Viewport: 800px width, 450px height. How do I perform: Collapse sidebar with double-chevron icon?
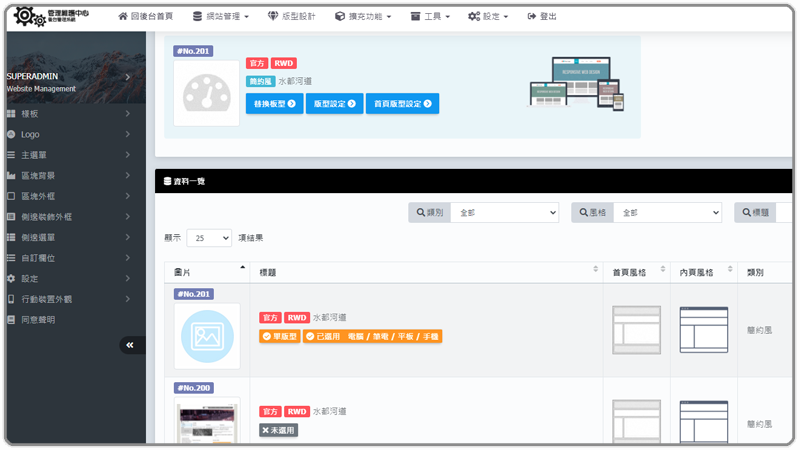(x=130, y=345)
